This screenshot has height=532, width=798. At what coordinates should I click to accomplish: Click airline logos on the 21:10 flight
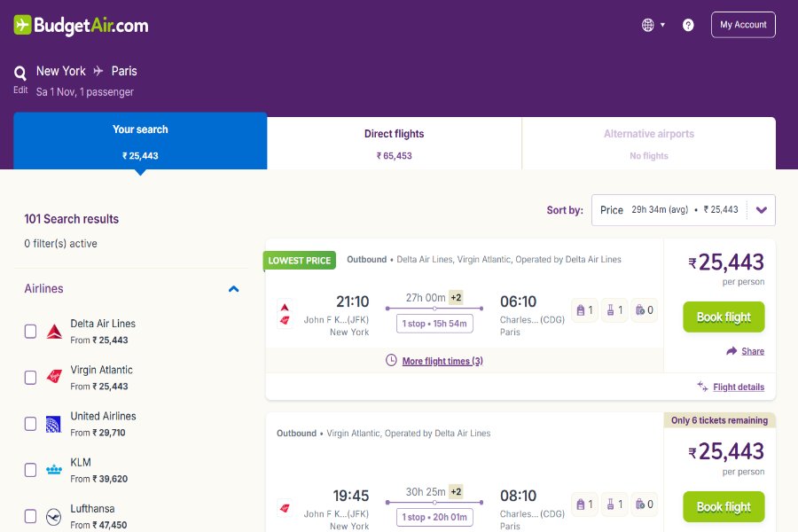[x=285, y=314]
